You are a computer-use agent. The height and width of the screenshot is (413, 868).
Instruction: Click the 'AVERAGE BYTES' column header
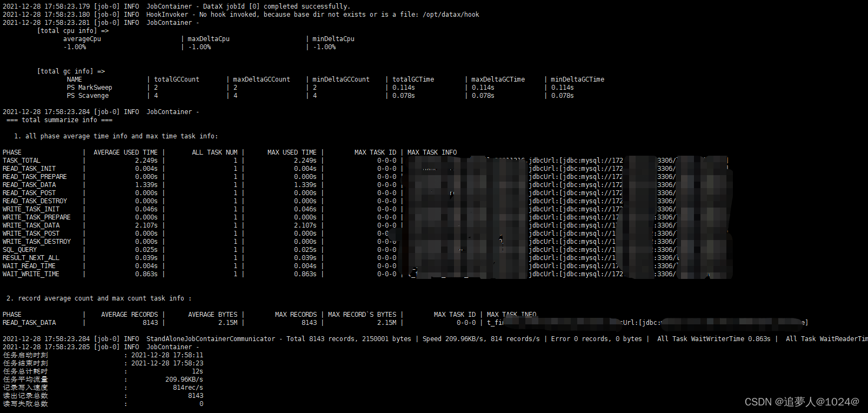(212, 315)
